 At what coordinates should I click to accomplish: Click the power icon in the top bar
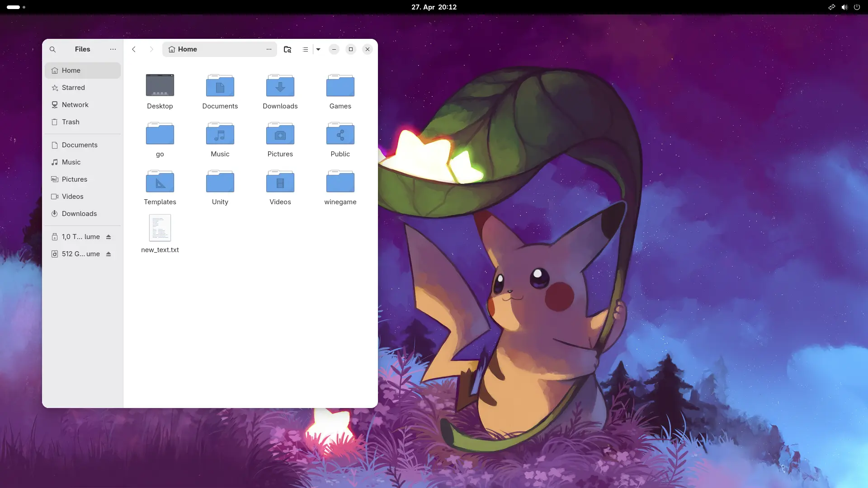pyautogui.click(x=857, y=7)
